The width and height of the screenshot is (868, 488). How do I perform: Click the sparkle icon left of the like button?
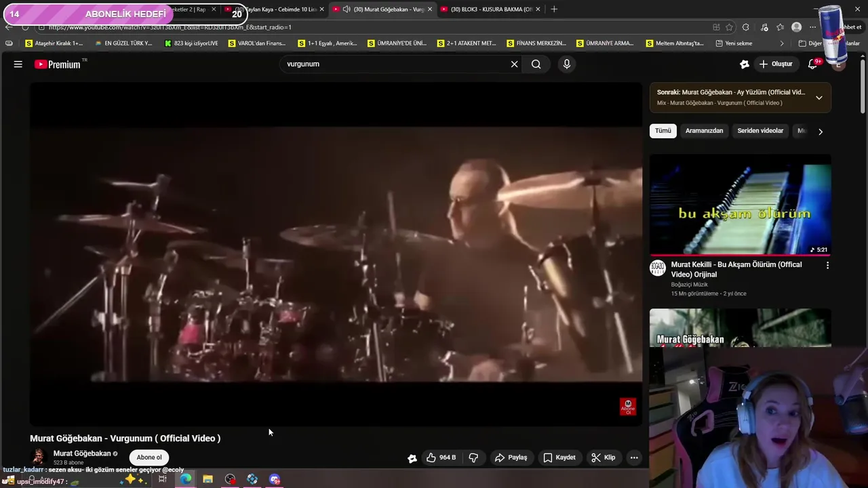412,458
